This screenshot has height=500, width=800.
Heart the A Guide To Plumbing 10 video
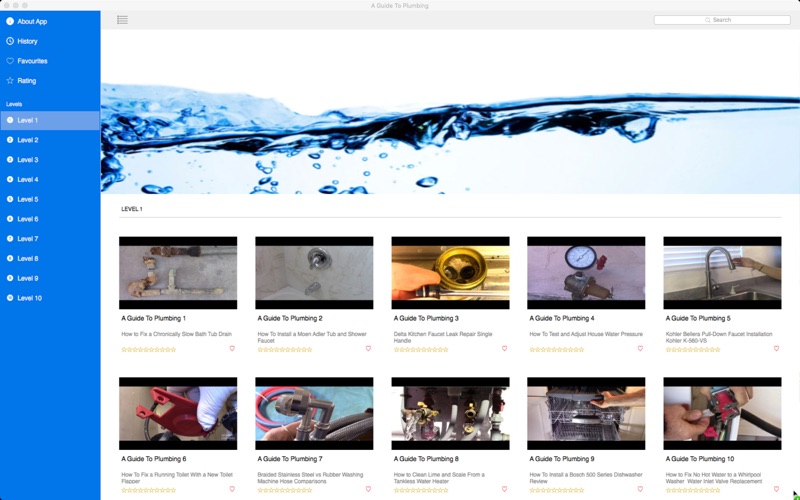pyautogui.click(x=777, y=489)
